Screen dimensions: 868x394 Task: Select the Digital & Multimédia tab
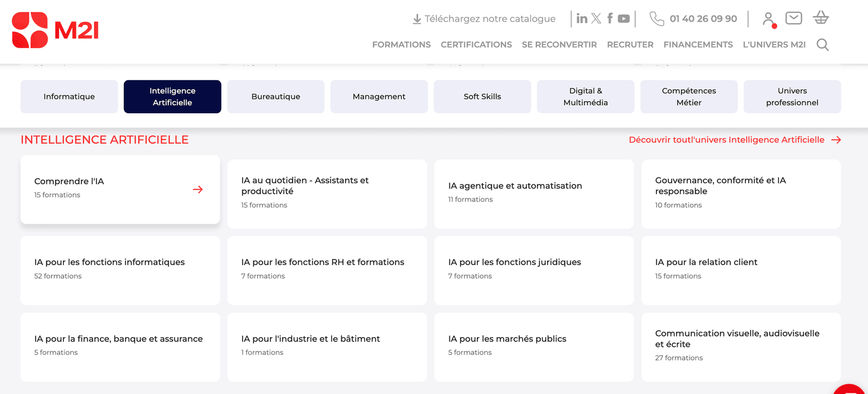coord(586,96)
